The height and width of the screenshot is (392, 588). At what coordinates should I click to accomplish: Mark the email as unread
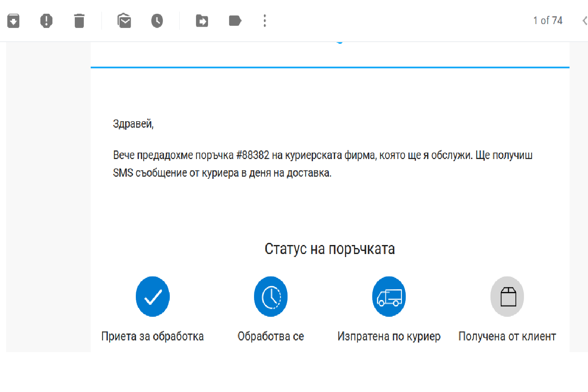[124, 20]
